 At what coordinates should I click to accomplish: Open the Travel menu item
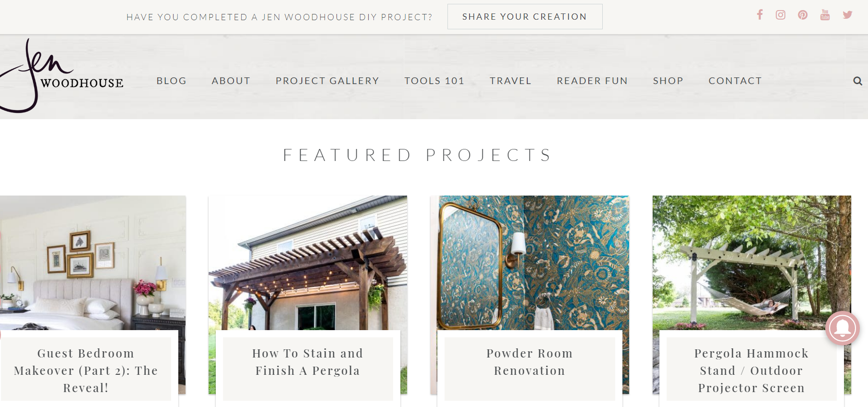(x=510, y=81)
